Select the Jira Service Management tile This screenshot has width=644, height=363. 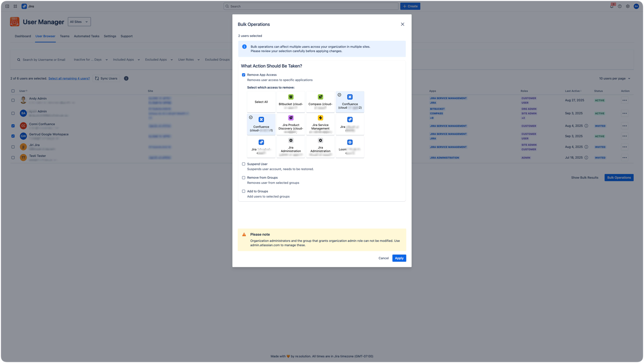pyautogui.click(x=320, y=124)
